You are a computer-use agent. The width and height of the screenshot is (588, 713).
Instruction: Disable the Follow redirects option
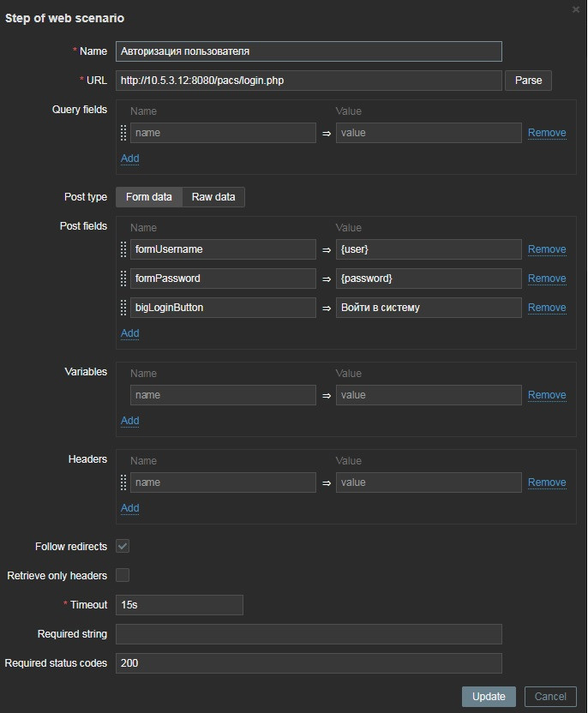(x=122, y=546)
